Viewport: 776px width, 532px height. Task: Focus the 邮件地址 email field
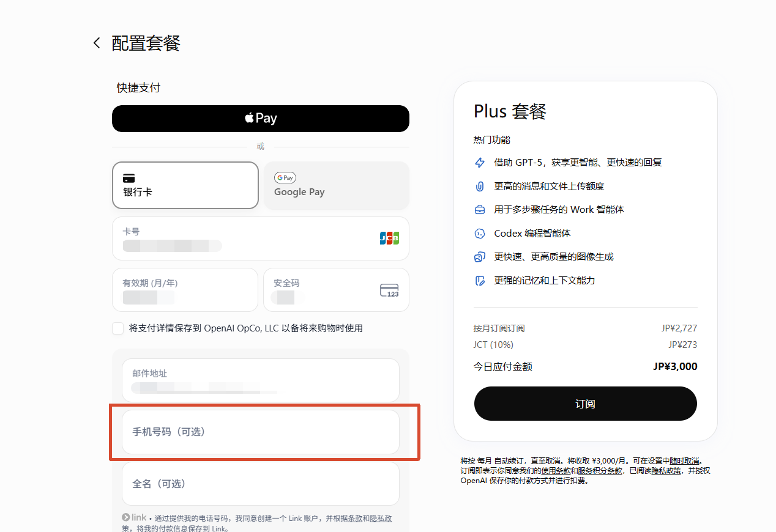(261, 380)
